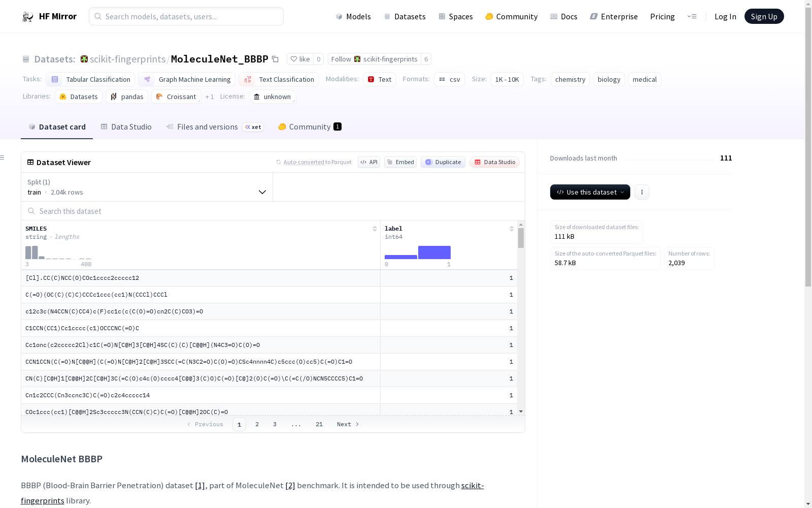Open the Community tab
This screenshot has width=812, height=508.
(310, 127)
